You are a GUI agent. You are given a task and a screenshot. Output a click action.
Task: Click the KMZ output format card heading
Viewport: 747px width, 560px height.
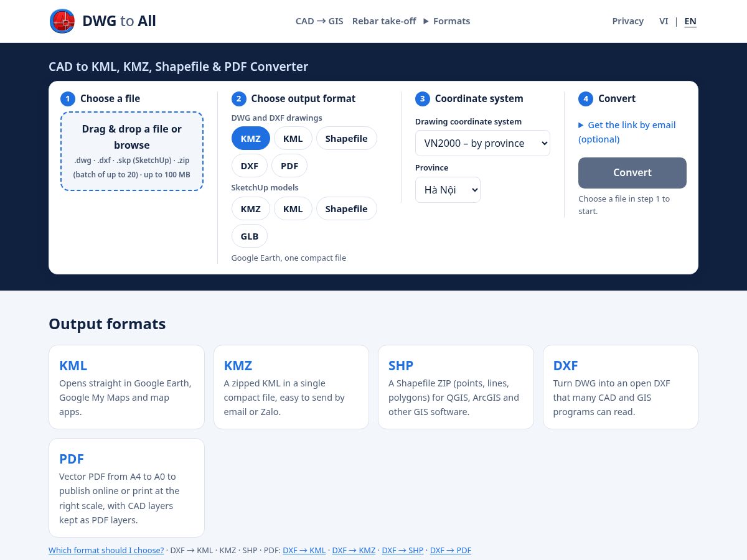click(238, 365)
